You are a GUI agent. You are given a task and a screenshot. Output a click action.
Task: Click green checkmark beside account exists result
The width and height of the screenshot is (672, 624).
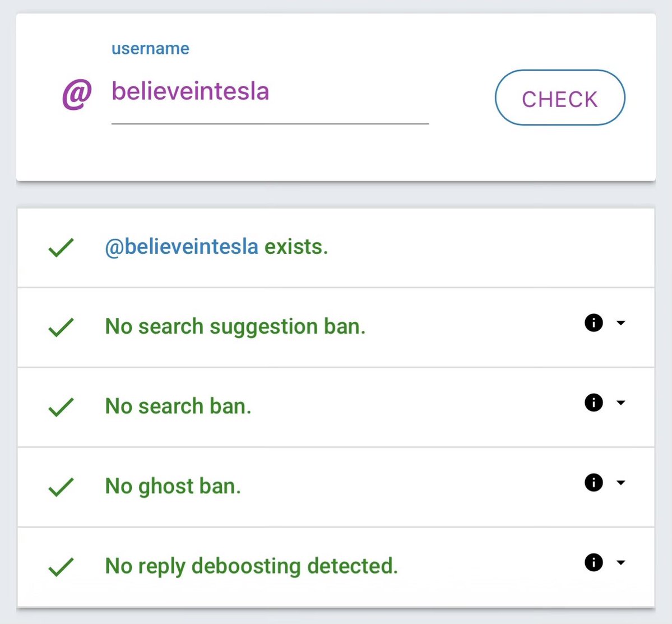point(61,247)
